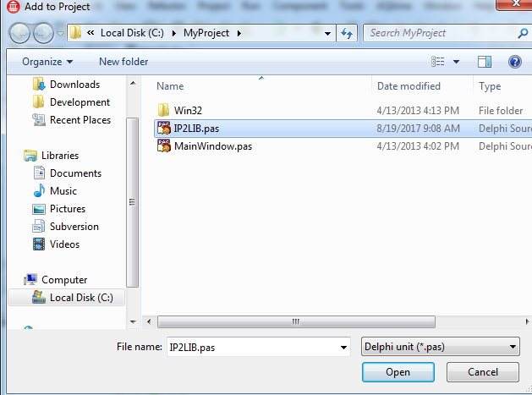Open the Help question mark icon
Viewport: 532px width, 395px height.
[x=514, y=62]
